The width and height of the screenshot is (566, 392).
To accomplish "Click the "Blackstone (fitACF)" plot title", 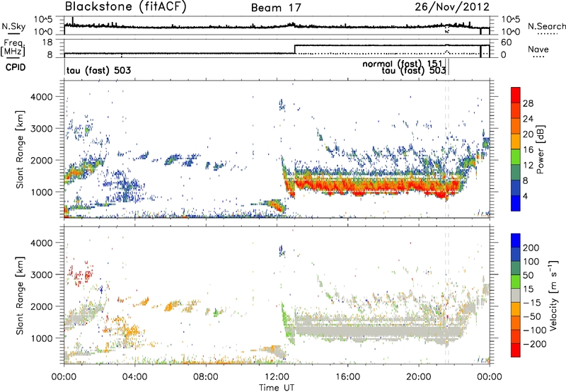I will [126, 6].
